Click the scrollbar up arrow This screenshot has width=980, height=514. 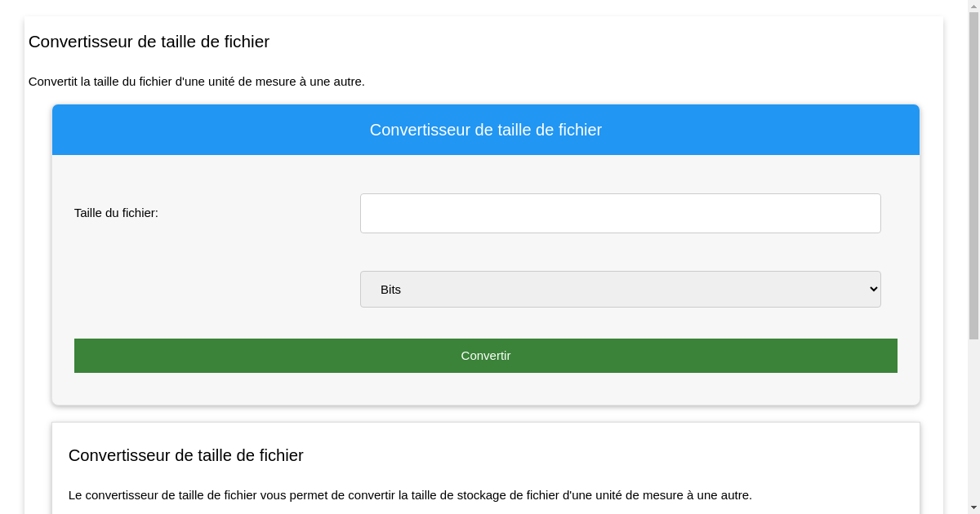pyautogui.click(x=974, y=6)
